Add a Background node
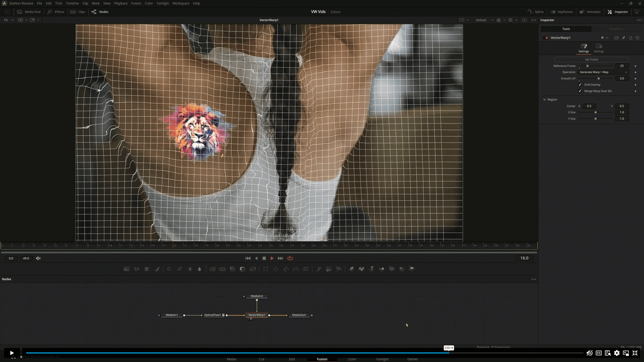Image resolution: width=644 pixels, height=362 pixels. click(x=126, y=269)
